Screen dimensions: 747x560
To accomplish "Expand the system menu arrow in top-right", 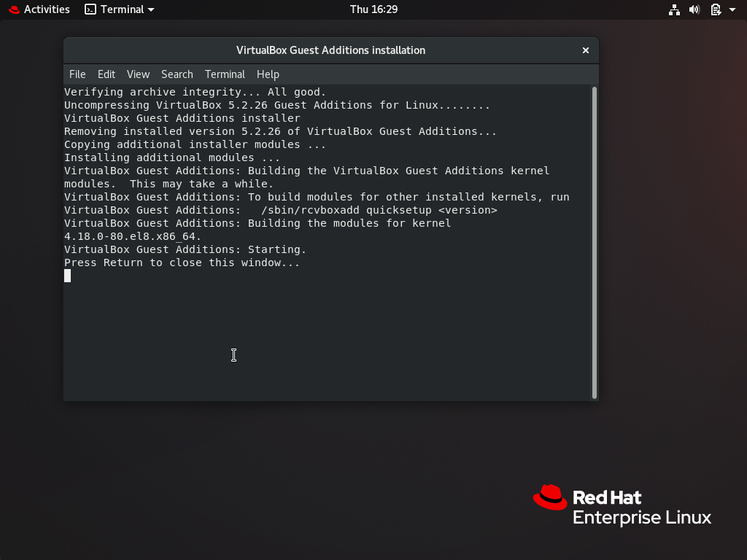I will click(732, 9).
